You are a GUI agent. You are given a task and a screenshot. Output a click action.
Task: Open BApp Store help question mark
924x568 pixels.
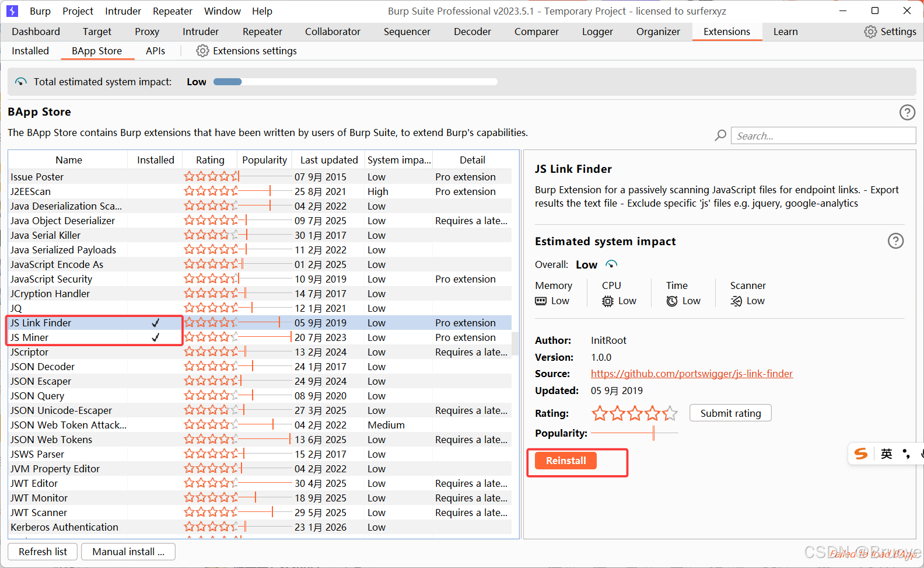click(907, 112)
